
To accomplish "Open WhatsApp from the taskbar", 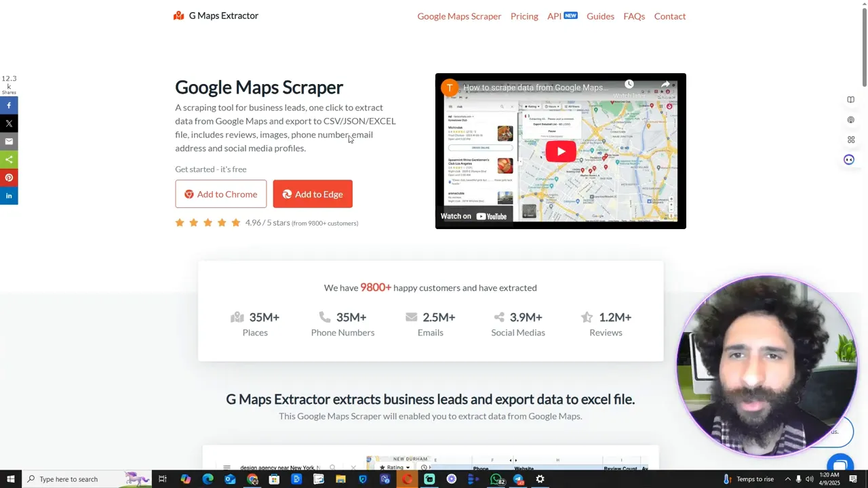I will (x=496, y=479).
